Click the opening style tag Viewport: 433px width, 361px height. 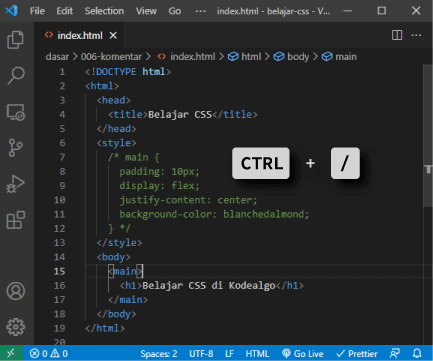tap(116, 143)
